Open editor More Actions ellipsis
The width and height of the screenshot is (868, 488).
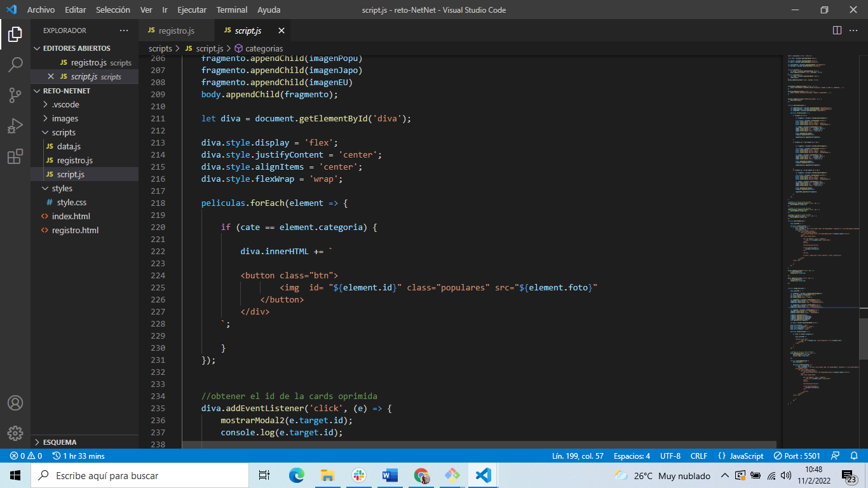pos(853,30)
